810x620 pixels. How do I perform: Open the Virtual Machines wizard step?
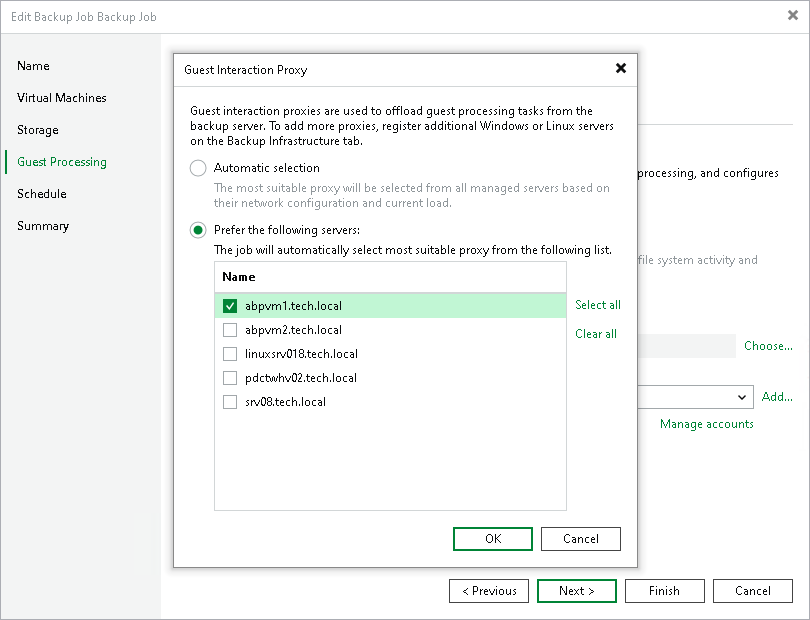[61, 98]
